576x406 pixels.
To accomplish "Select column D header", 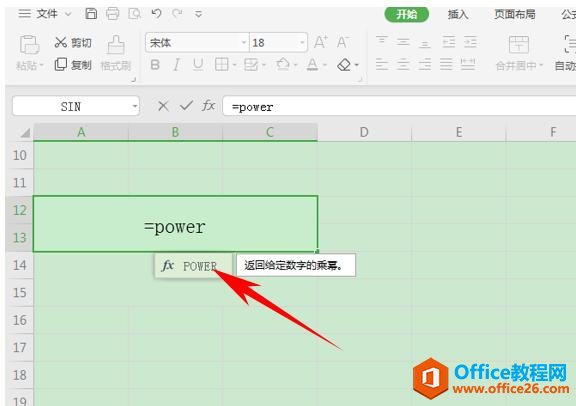I will click(x=364, y=132).
